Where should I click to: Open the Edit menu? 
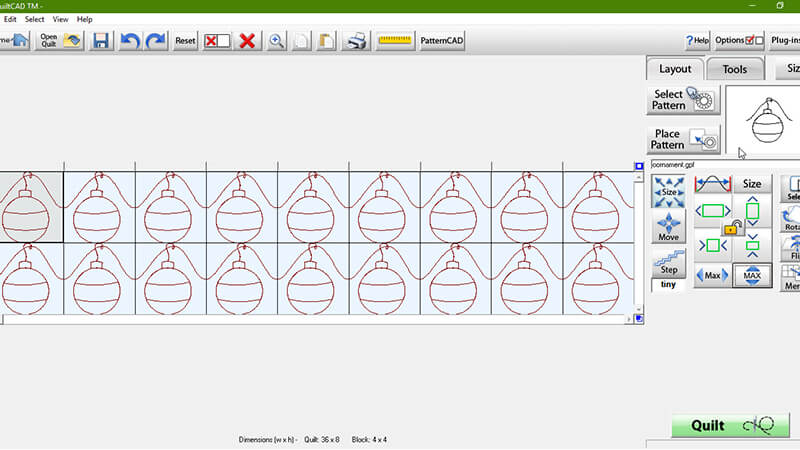[8, 19]
